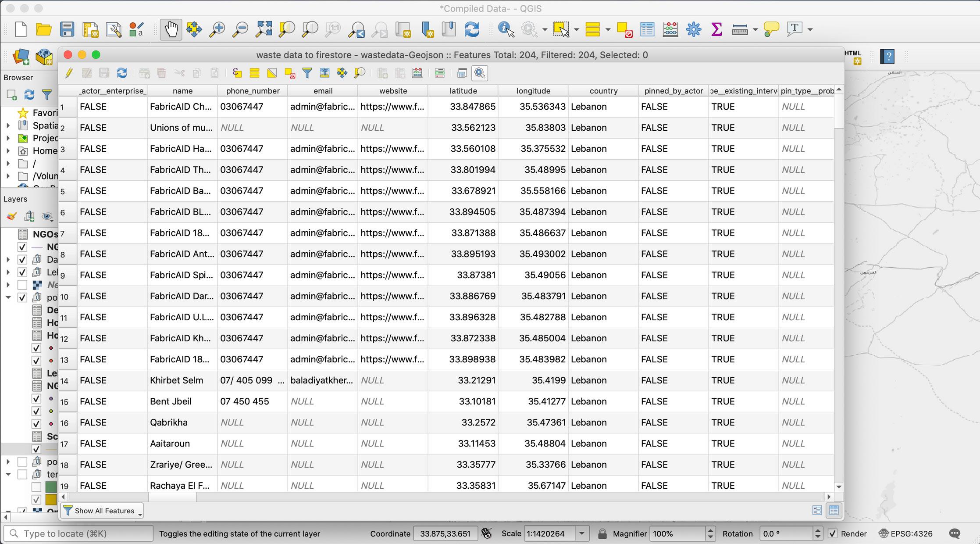Click the country column header

(603, 91)
